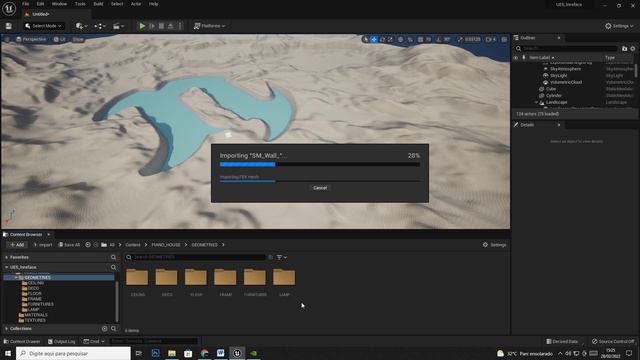The height and width of the screenshot is (360, 640).
Task: Open the viewport Show menu
Action: click(78, 39)
